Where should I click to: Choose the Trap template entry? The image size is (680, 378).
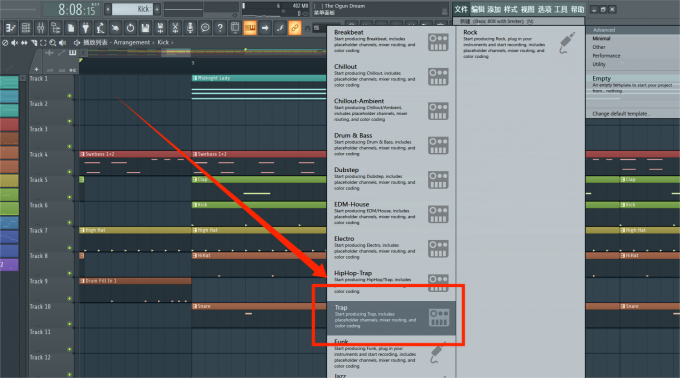(391, 318)
